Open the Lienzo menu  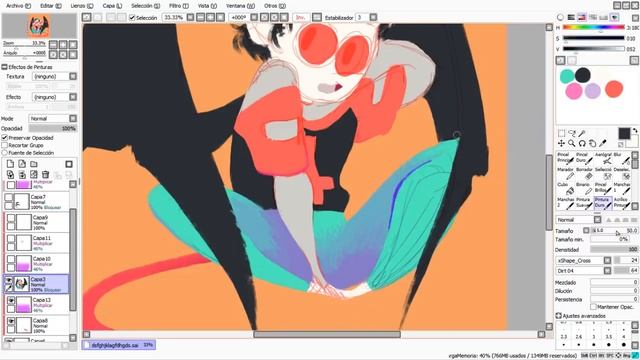(x=82, y=6)
